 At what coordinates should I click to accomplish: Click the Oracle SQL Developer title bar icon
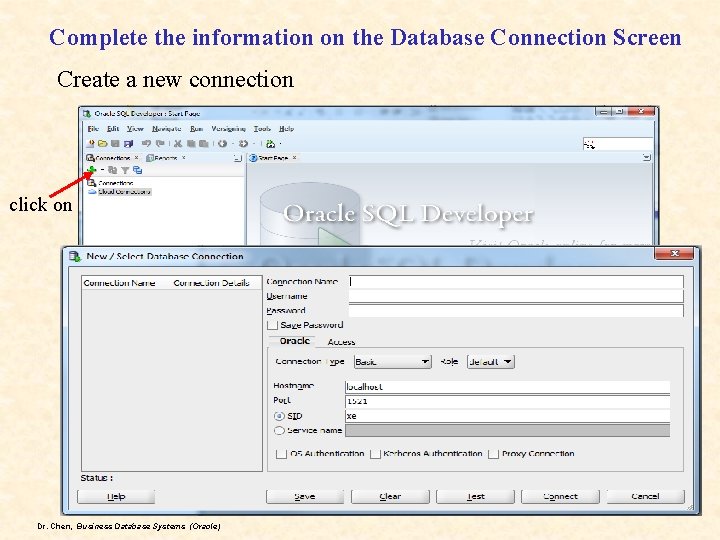click(x=87, y=113)
